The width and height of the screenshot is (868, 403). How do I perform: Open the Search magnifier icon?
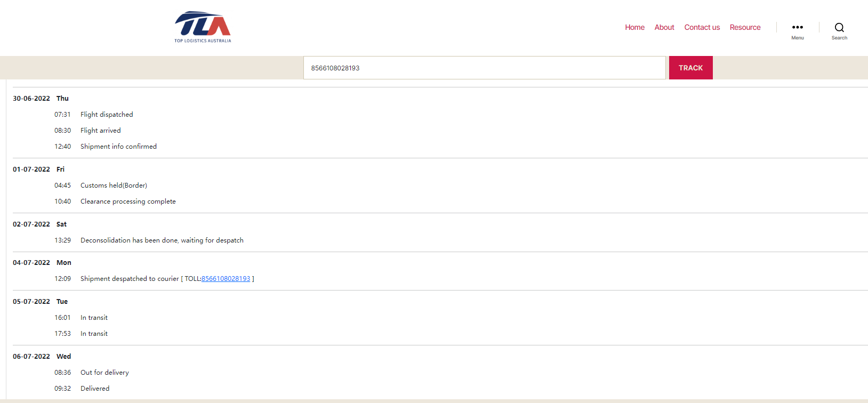pyautogui.click(x=839, y=30)
